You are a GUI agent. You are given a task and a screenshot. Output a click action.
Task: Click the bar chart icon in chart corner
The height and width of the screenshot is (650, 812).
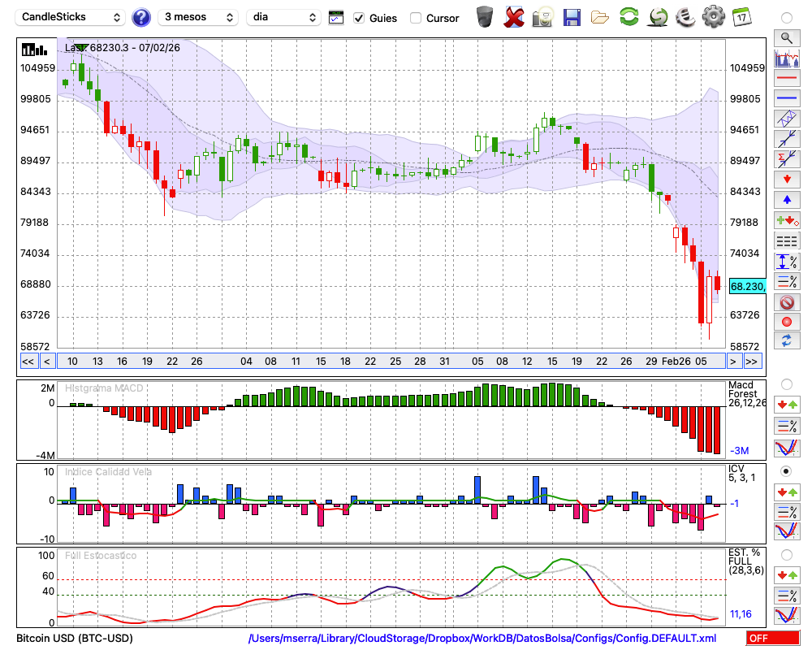tap(34, 50)
